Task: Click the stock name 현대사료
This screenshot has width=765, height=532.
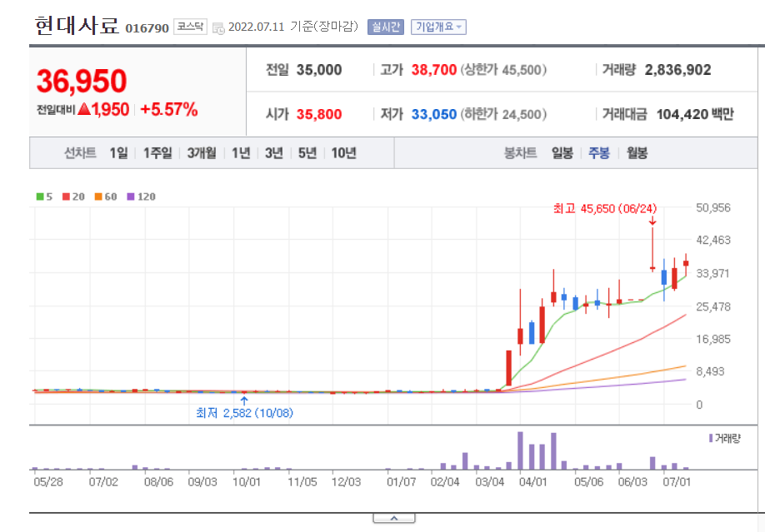Action: pyautogui.click(x=77, y=25)
